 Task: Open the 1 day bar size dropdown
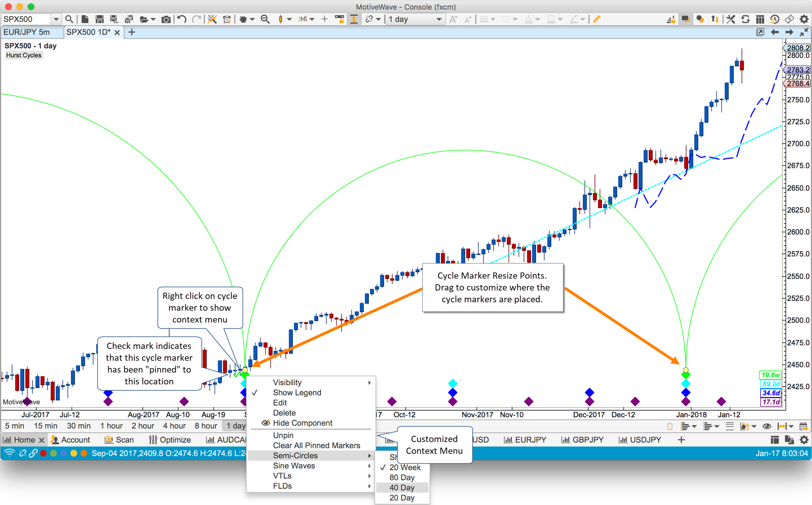click(415, 19)
